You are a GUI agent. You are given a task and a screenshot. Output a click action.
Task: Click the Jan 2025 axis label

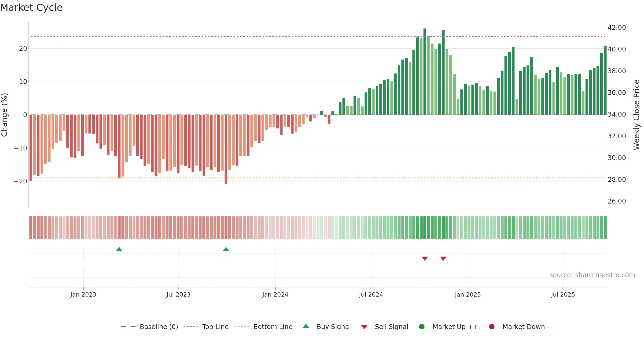click(x=468, y=294)
